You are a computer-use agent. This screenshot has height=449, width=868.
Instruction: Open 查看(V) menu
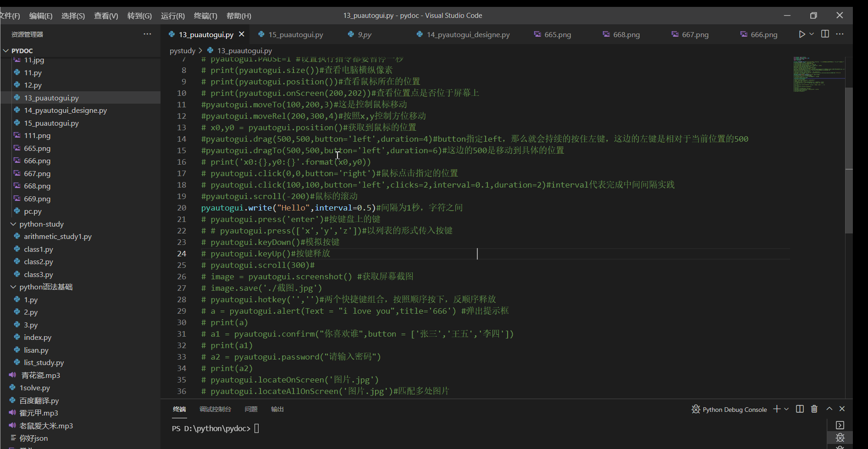[x=106, y=16]
